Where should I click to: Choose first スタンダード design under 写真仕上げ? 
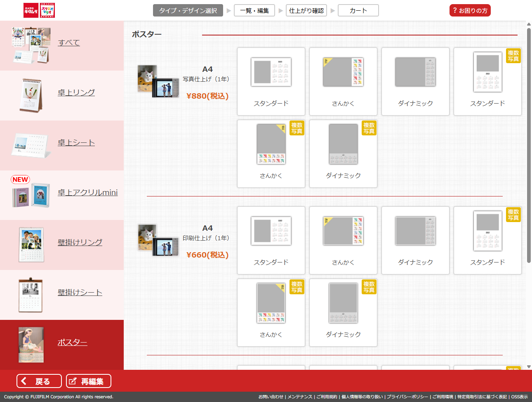(x=271, y=81)
